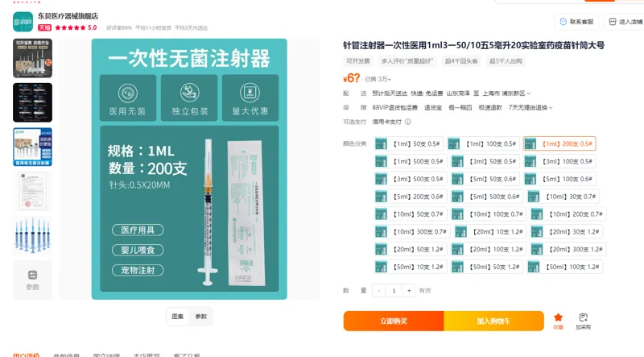Click the info icon next to 信用卡支付

(408, 122)
